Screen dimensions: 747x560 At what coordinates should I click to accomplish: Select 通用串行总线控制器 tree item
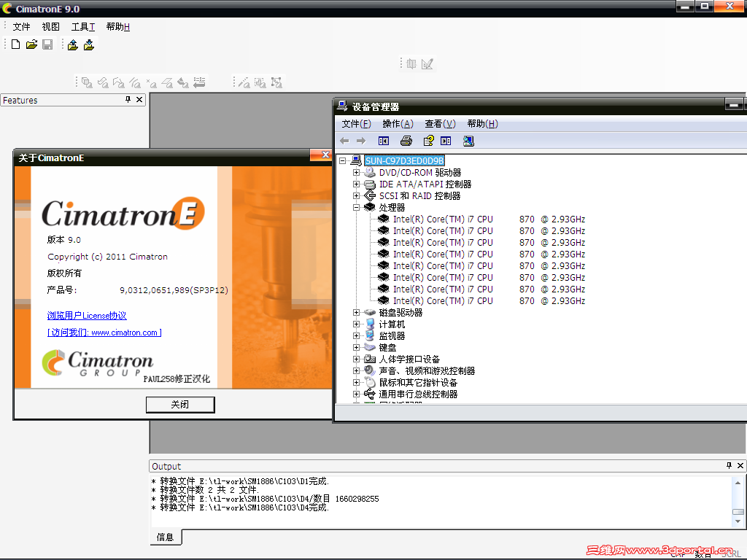point(418,394)
